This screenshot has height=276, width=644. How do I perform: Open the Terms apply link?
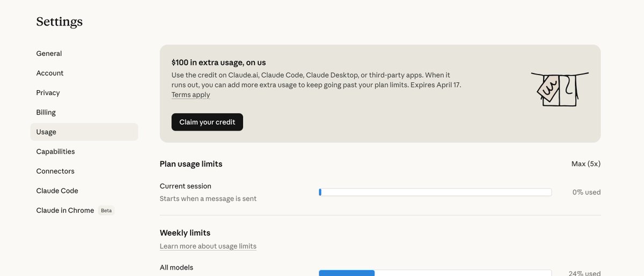[191, 95]
